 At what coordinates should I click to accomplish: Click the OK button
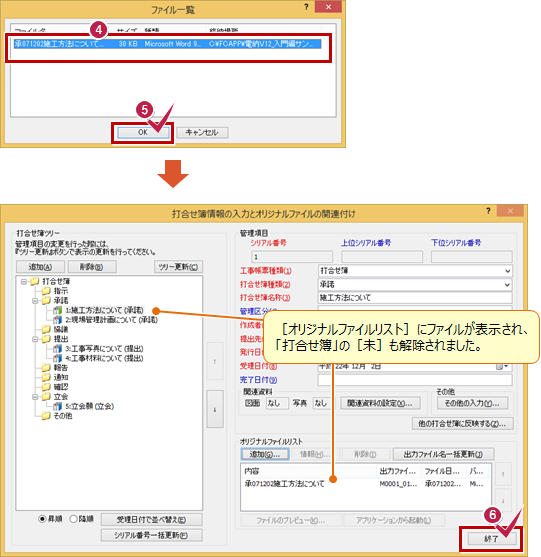point(143,133)
